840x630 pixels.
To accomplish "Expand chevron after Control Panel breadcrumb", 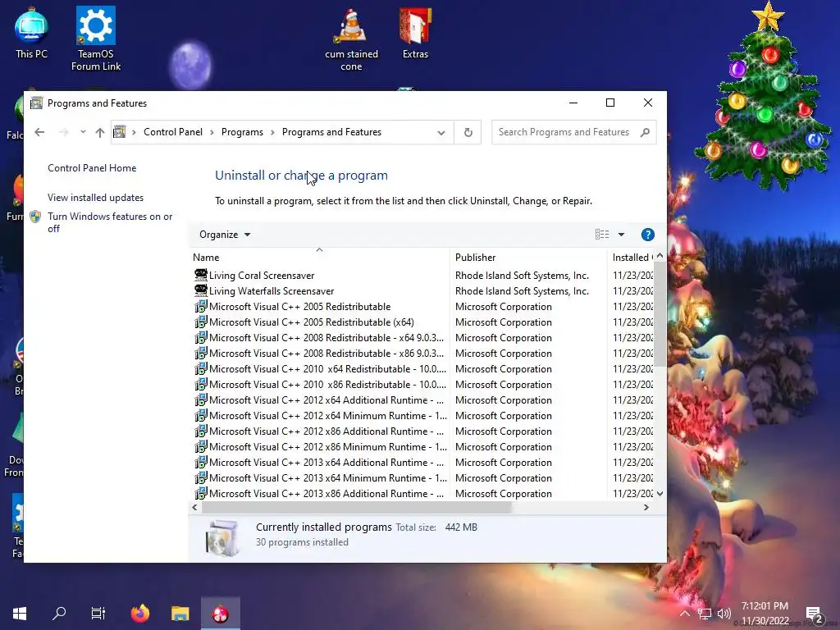I will click(212, 132).
